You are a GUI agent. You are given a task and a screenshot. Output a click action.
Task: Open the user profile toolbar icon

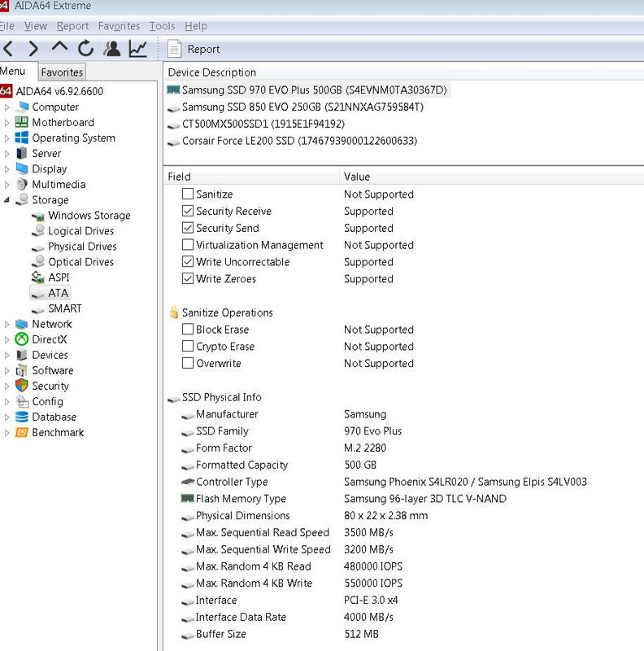tap(111, 49)
